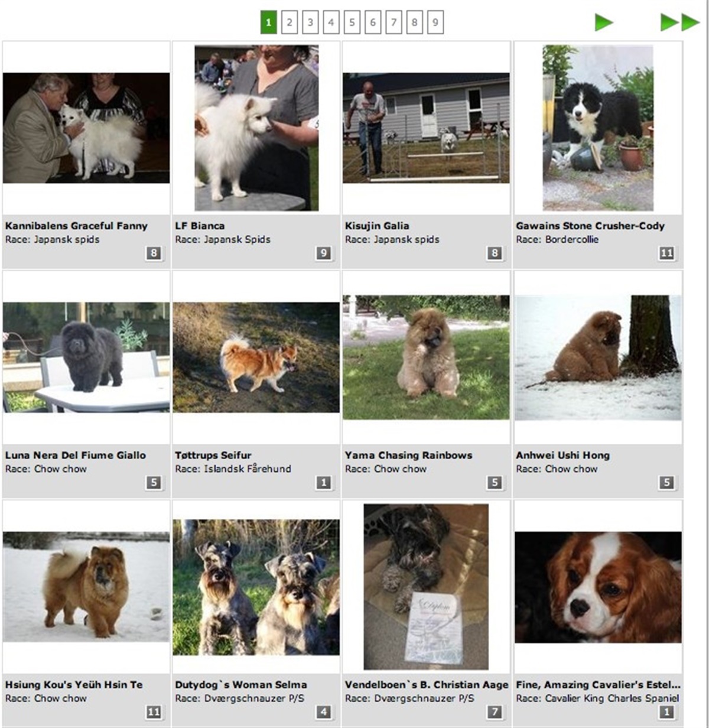Jump to last page with double green arrows
709x728 pixels.
(x=680, y=22)
